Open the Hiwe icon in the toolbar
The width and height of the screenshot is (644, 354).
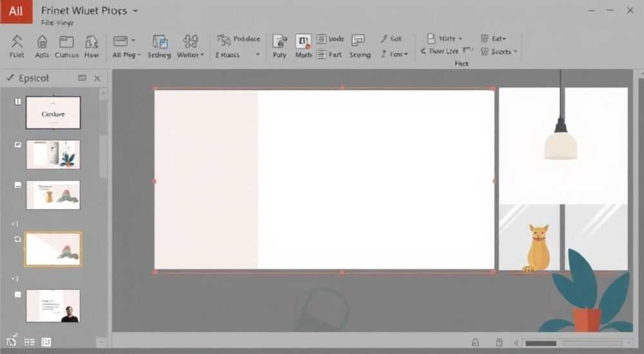91,42
